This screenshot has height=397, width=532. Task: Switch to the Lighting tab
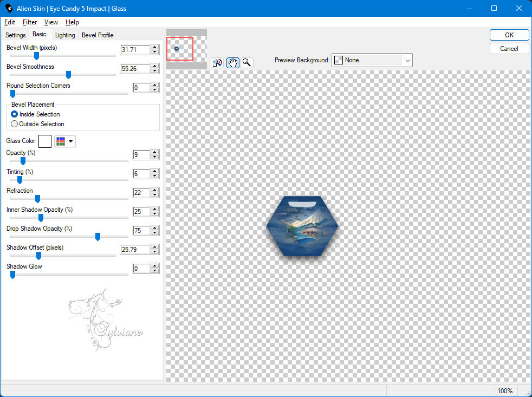(x=65, y=35)
